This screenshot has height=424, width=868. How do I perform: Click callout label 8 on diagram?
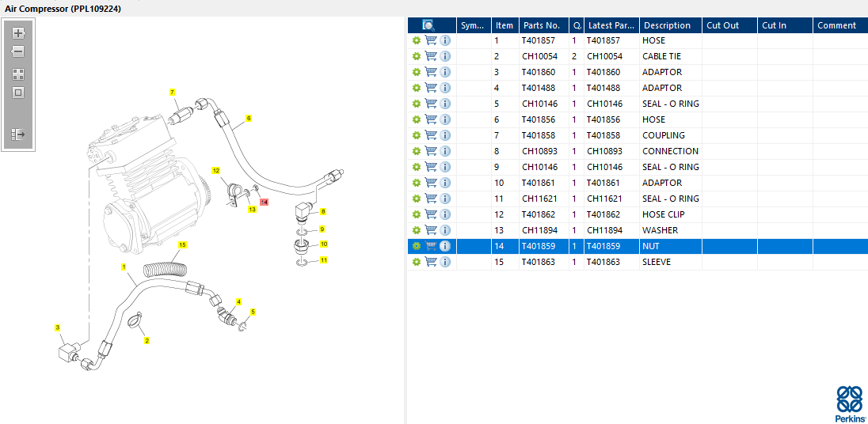click(323, 211)
